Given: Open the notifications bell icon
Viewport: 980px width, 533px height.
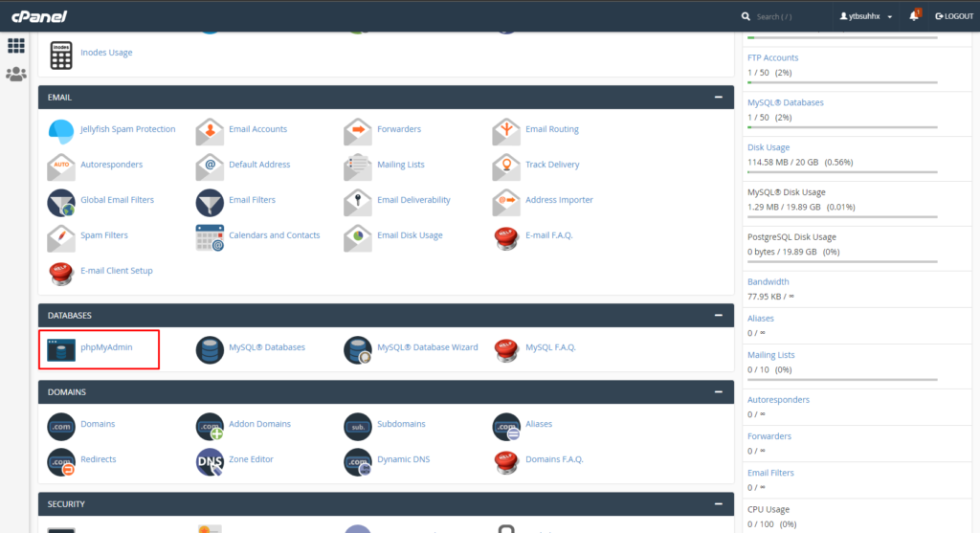Looking at the screenshot, I should [x=915, y=16].
